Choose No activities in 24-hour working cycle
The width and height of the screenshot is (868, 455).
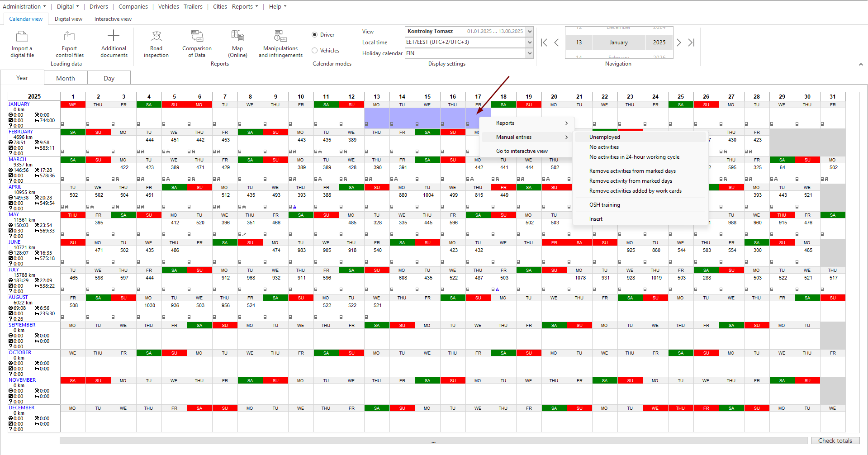[x=640, y=157]
